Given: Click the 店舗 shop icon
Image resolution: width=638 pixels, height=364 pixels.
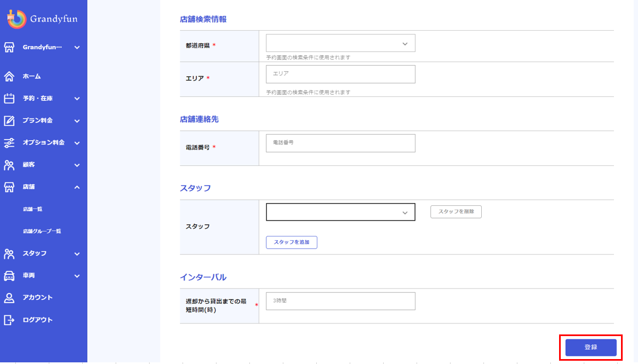Looking at the screenshot, I should coord(9,187).
